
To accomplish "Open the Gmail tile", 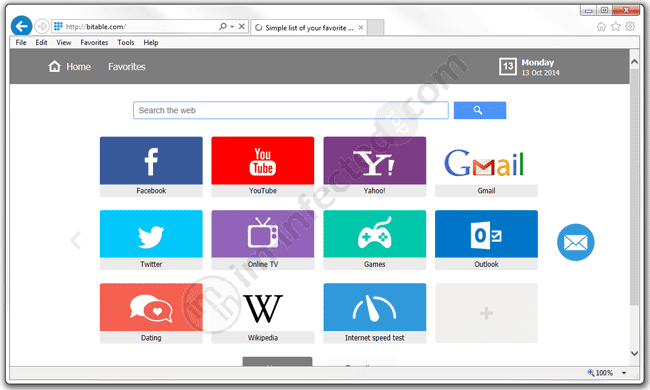I will [486, 167].
